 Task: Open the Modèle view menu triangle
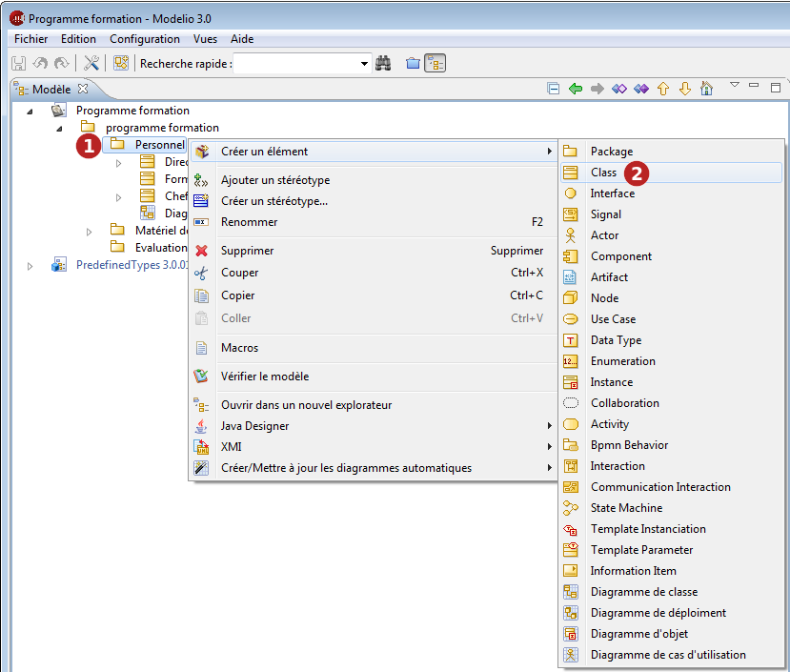pyautogui.click(x=735, y=85)
